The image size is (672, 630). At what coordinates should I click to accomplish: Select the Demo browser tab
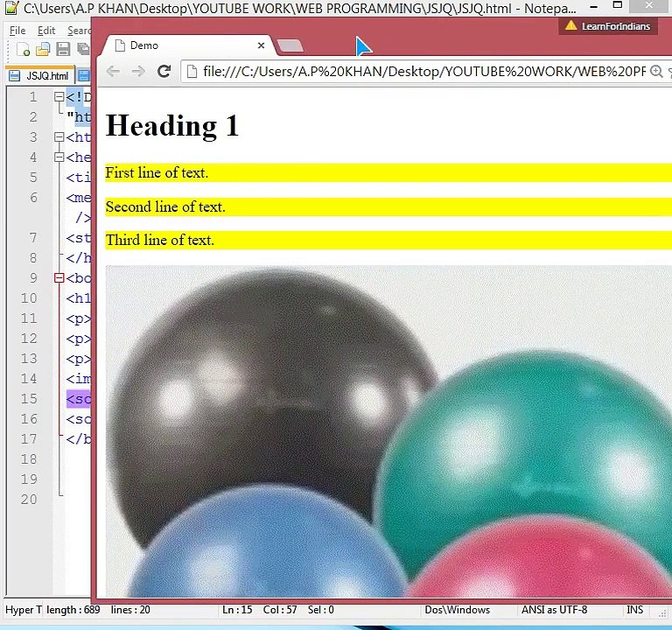[x=186, y=45]
